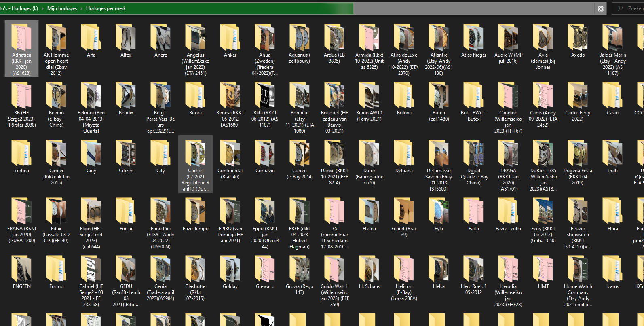Click the 'H. Schans' folder name

[370, 286]
